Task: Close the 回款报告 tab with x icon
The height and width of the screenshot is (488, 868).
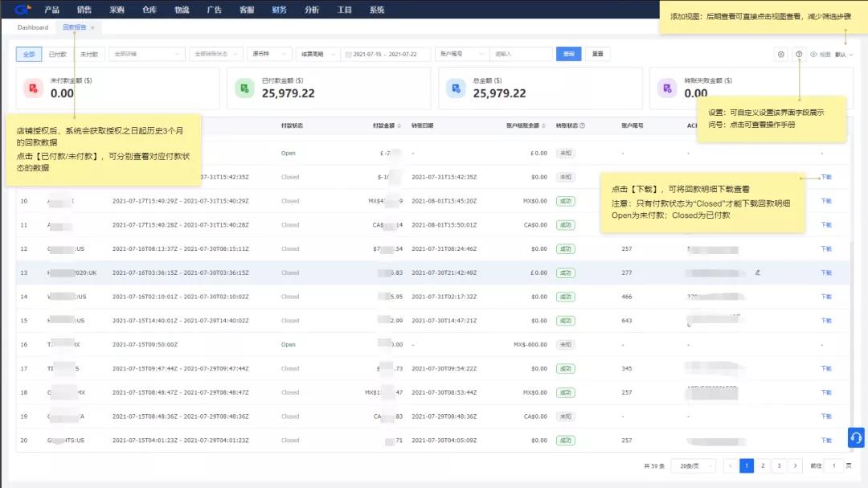Action: [x=92, y=27]
